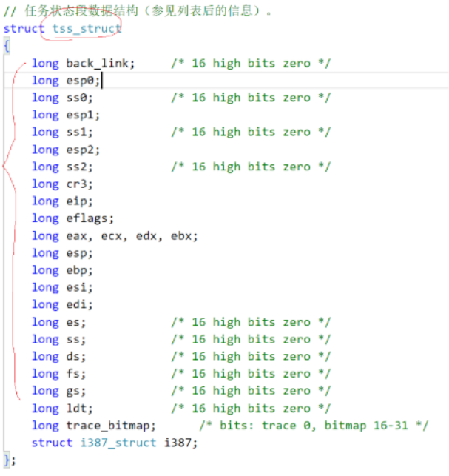
Task: Click the comment beside trace_bitmap
Action: [x=314, y=426]
